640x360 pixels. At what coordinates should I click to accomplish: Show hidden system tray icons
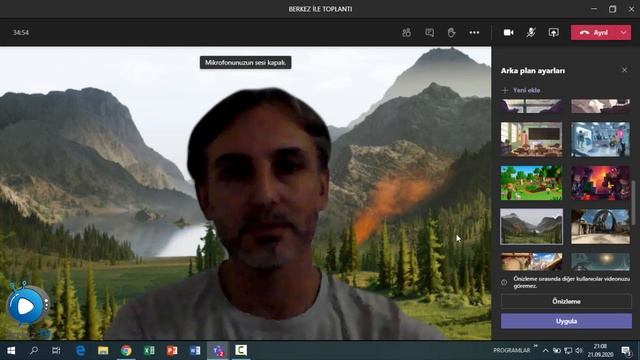[x=545, y=351]
